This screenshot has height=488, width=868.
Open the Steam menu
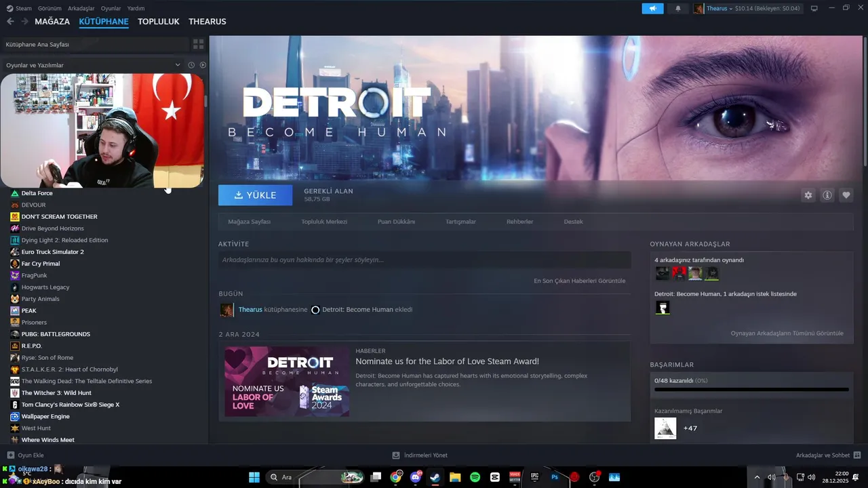19,8
